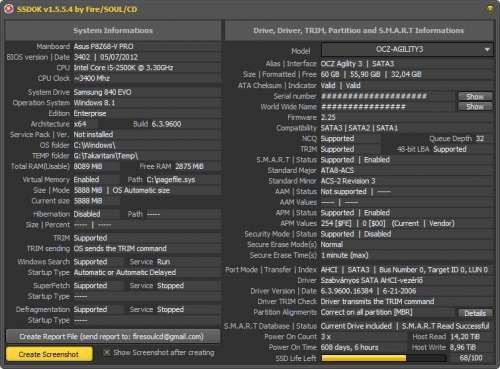Click Firmware value 2.25

(328, 117)
